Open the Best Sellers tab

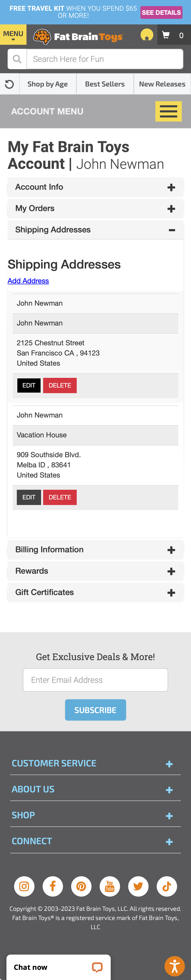pos(105,84)
